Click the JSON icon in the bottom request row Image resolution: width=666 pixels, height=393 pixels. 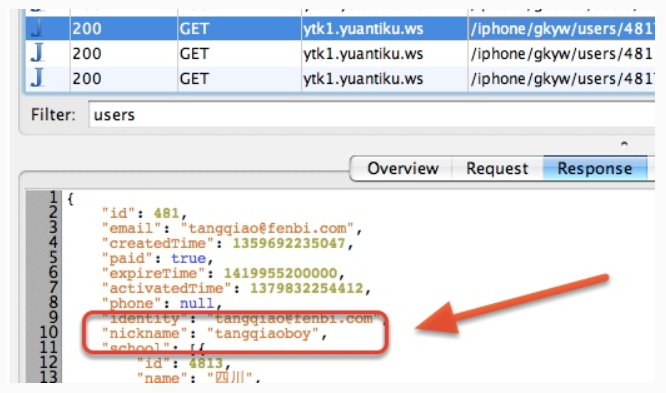click(37, 78)
